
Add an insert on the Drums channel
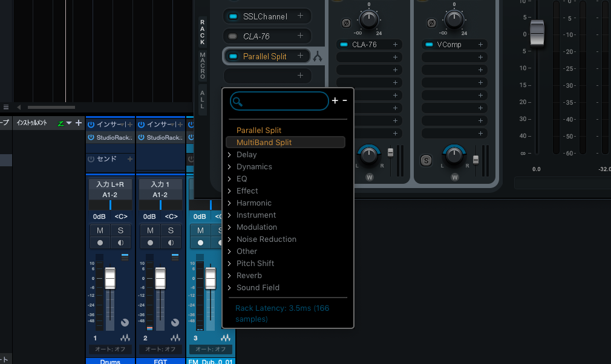click(130, 125)
